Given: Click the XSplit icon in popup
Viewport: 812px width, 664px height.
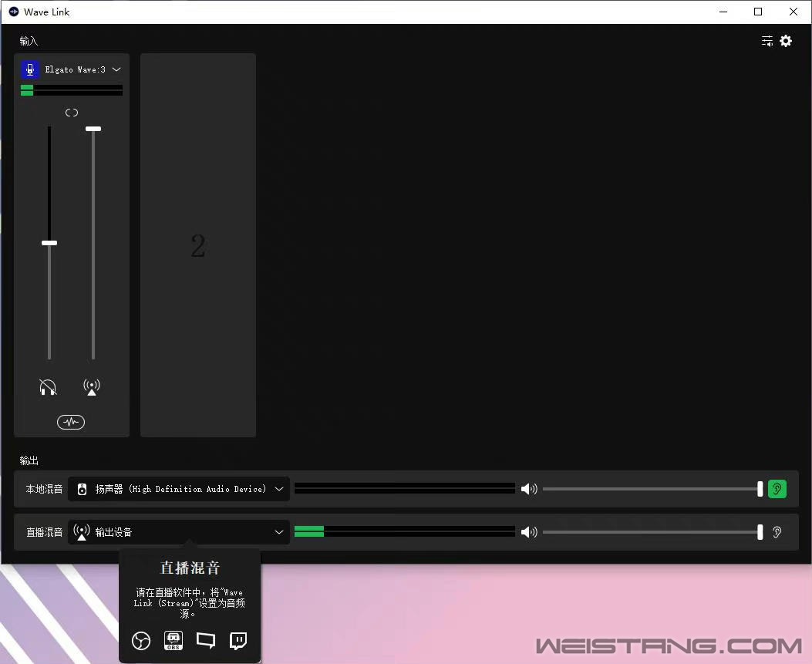Looking at the screenshot, I should pos(206,640).
